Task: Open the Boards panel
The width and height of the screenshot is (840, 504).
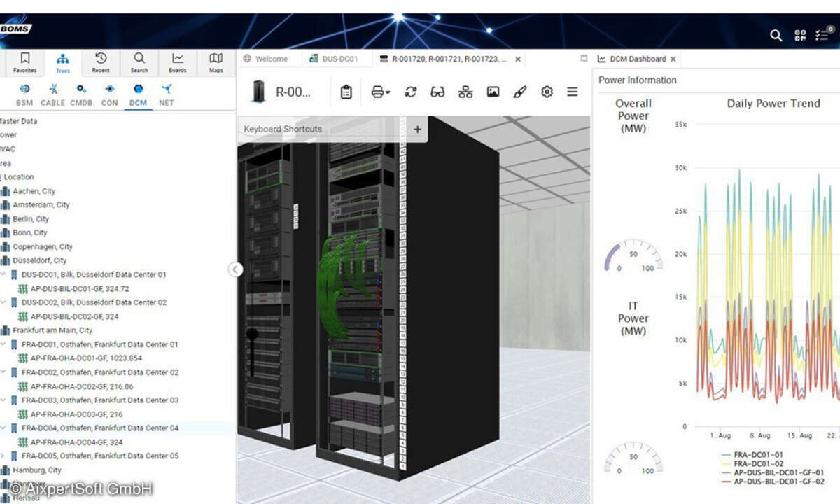Action: 178,62
